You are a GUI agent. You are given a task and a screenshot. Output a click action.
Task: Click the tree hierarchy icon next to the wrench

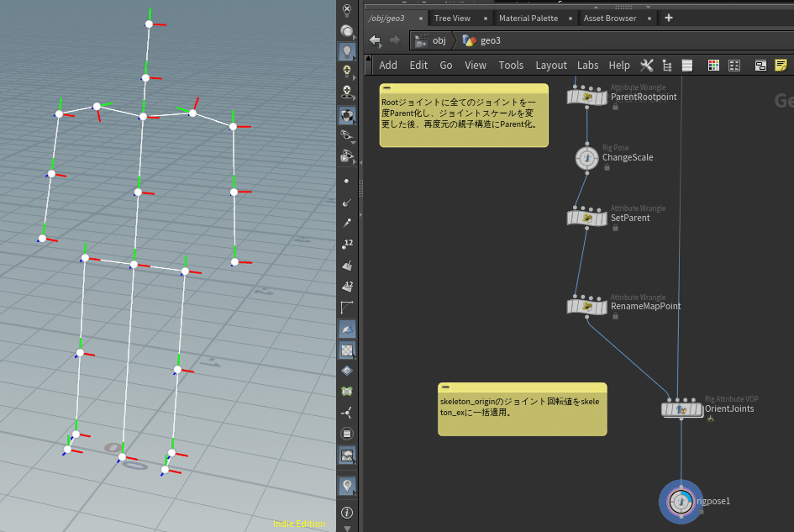coord(665,65)
